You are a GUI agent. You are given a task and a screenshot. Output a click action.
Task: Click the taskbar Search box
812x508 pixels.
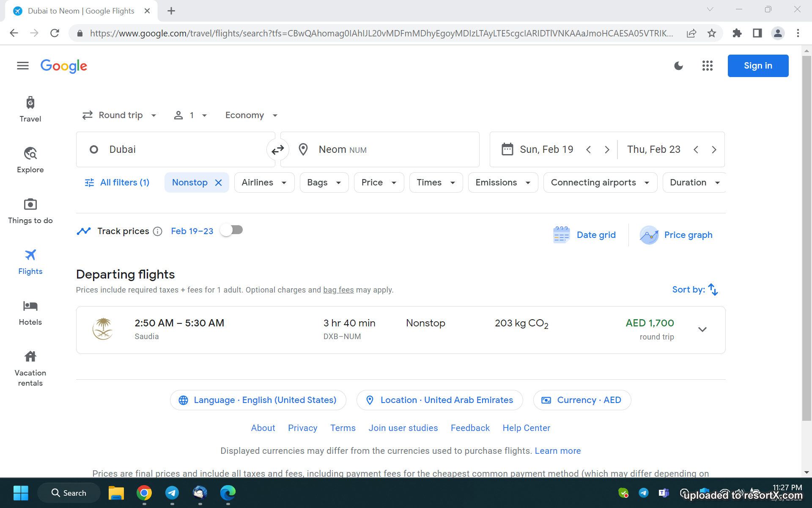click(69, 493)
